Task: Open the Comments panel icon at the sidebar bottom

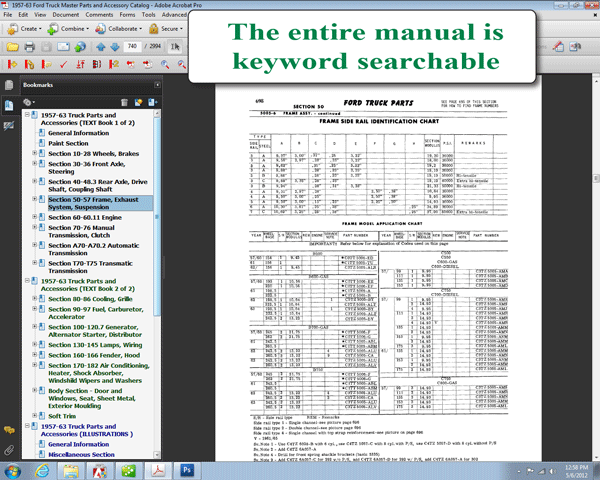Action: point(9,430)
